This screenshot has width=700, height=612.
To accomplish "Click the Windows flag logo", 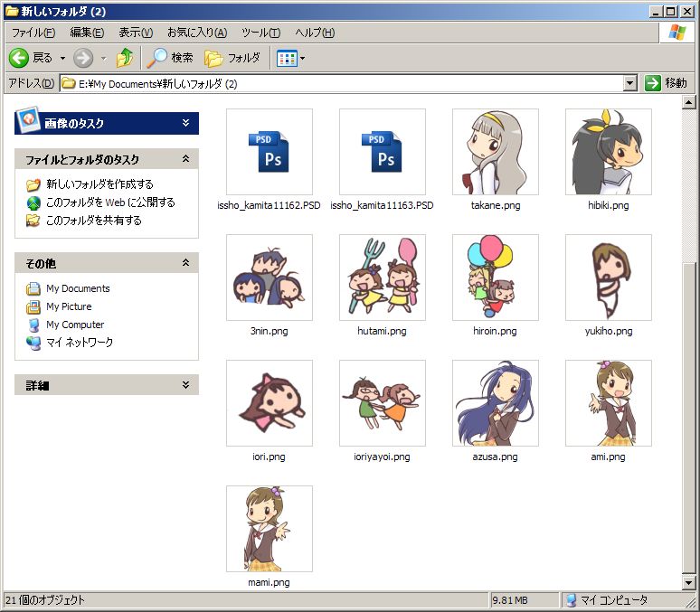I will coord(676,33).
